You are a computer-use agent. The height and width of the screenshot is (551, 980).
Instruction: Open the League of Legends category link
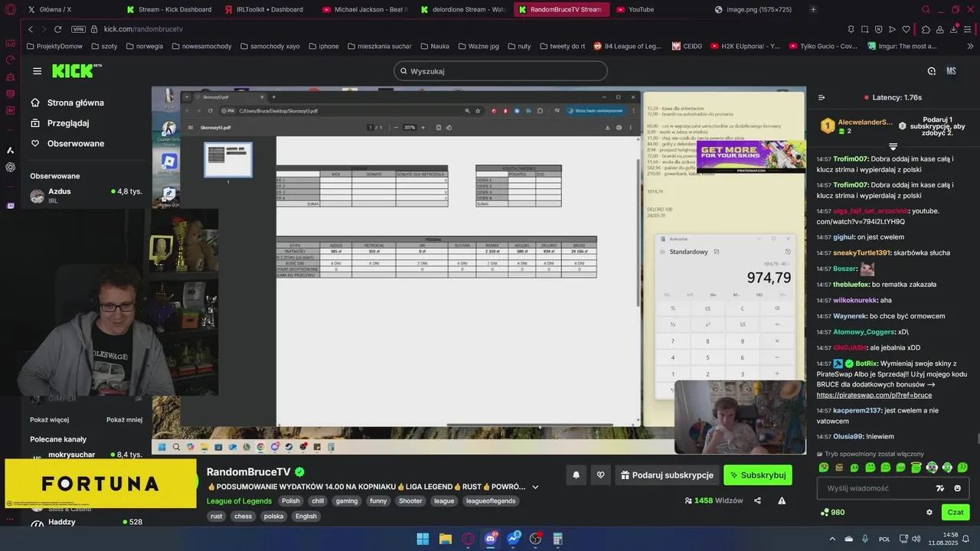point(239,501)
